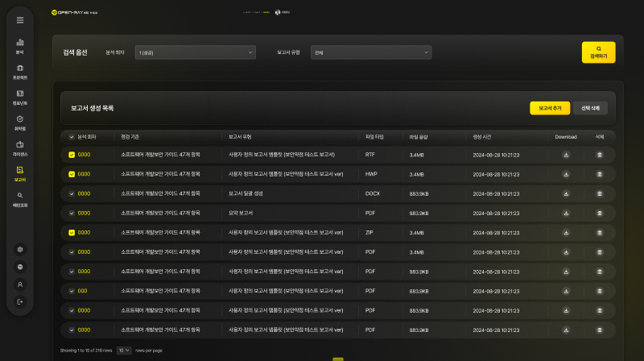
Task: Delete the 3.4MB PDF report row
Action: [x=600, y=252]
